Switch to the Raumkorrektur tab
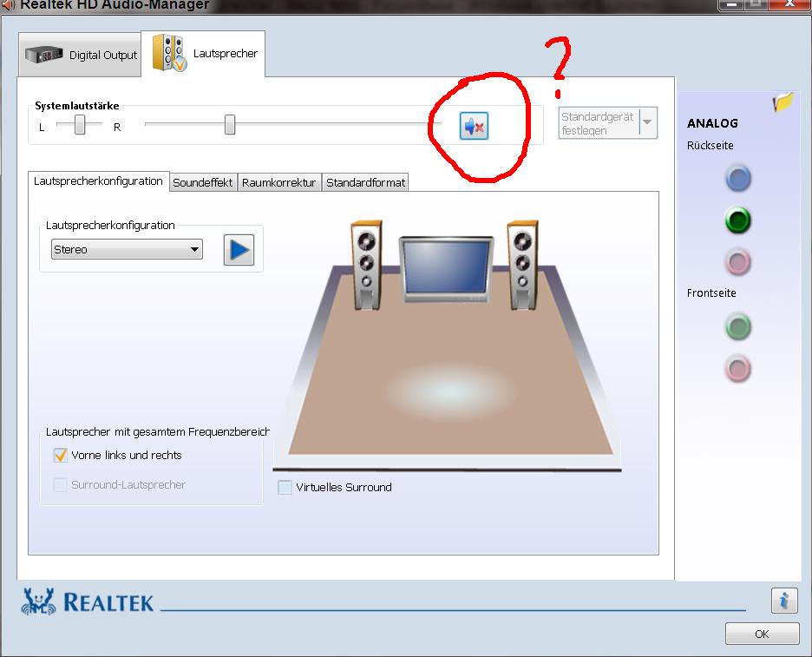Screen dimensions: 812x657 pyautogui.click(x=279, y=182)
